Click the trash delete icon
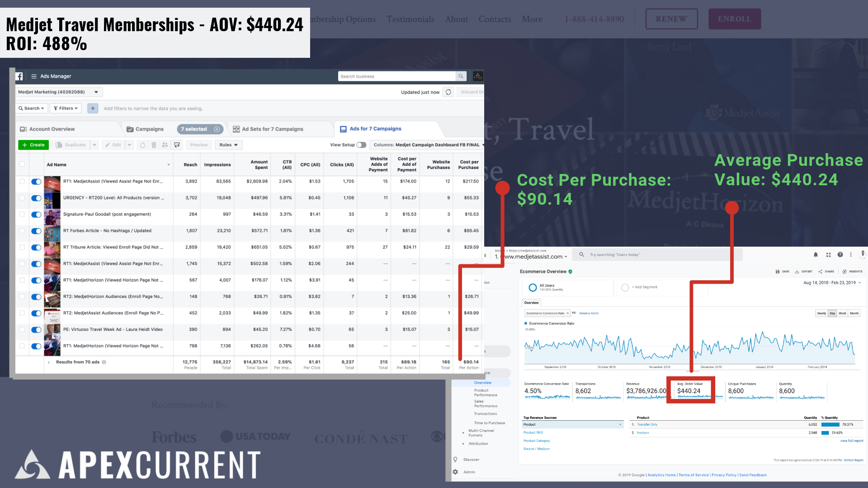868x488 pixels. pyautogui.click(x=154, y=145)
